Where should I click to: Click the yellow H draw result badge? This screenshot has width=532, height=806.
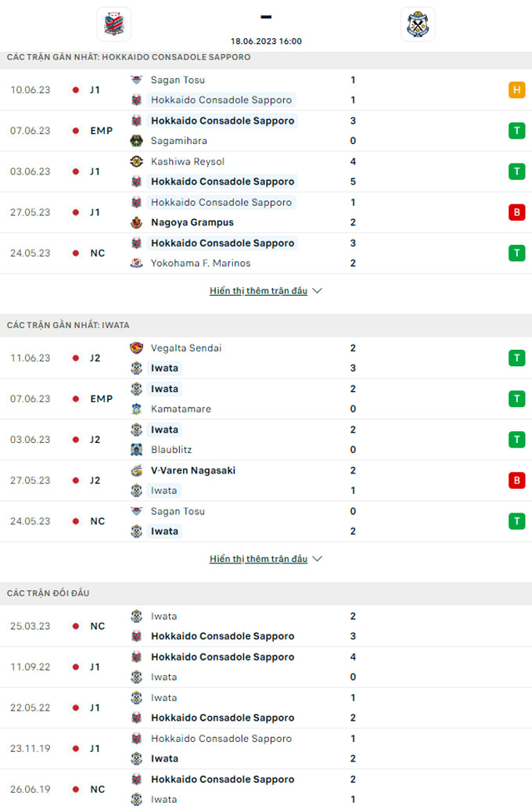click(x=516, y=90)
